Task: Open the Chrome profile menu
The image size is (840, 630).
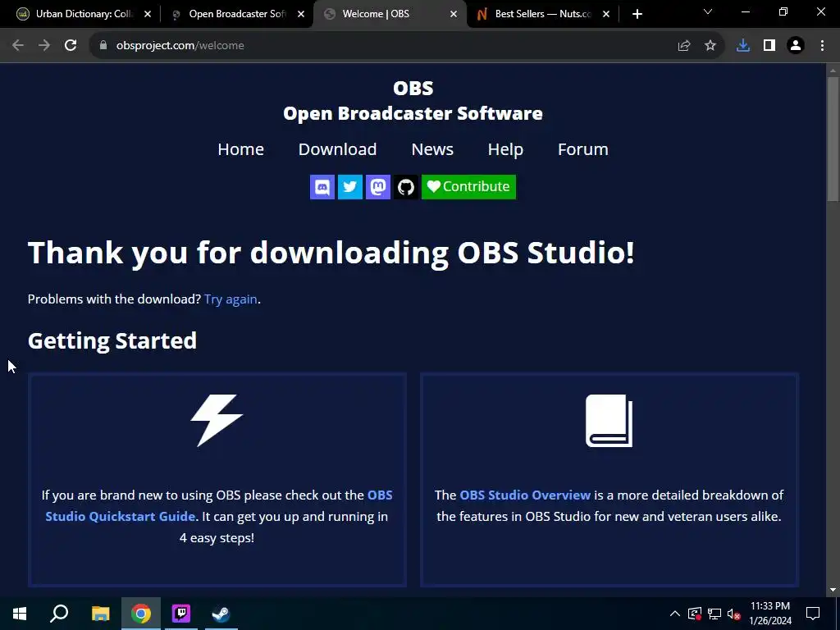Action: point(796,46)
